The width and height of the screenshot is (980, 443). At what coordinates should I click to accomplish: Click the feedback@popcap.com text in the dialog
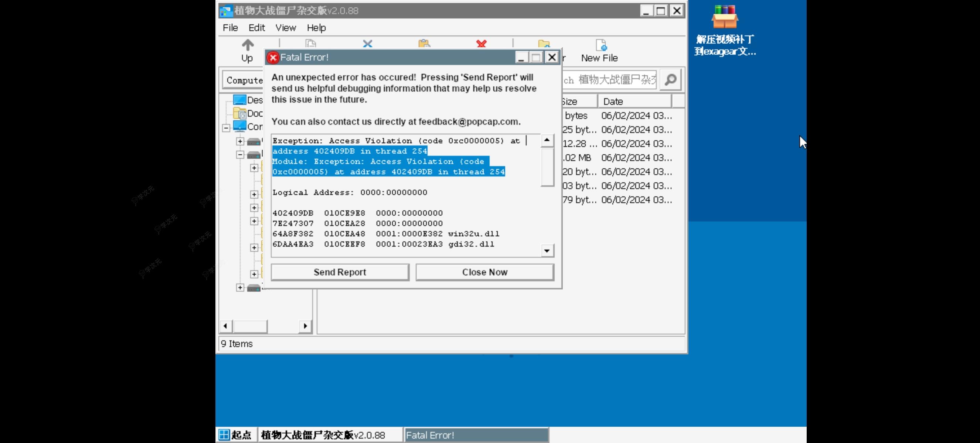click(468, 121)
